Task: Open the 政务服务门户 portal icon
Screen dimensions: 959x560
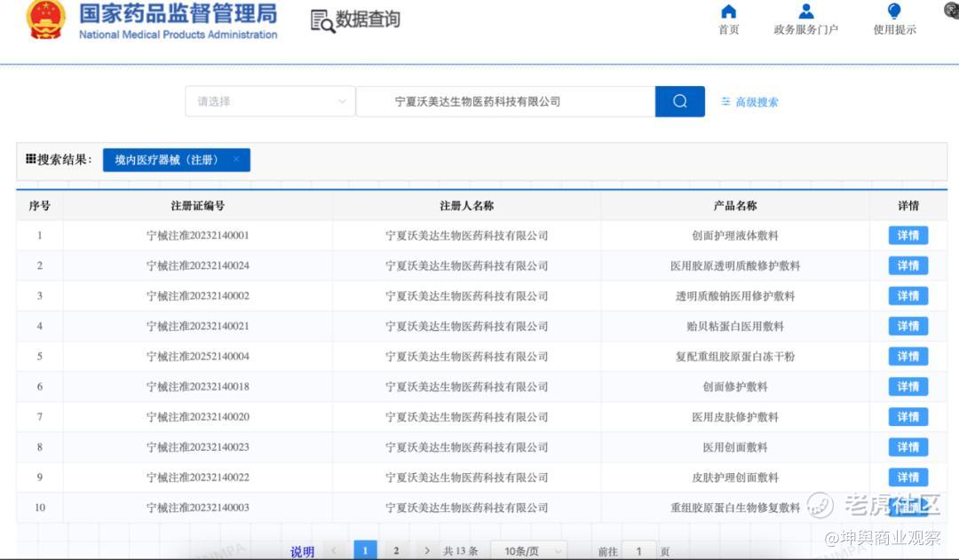Action: pyautogui.click(x=805, y=12)
